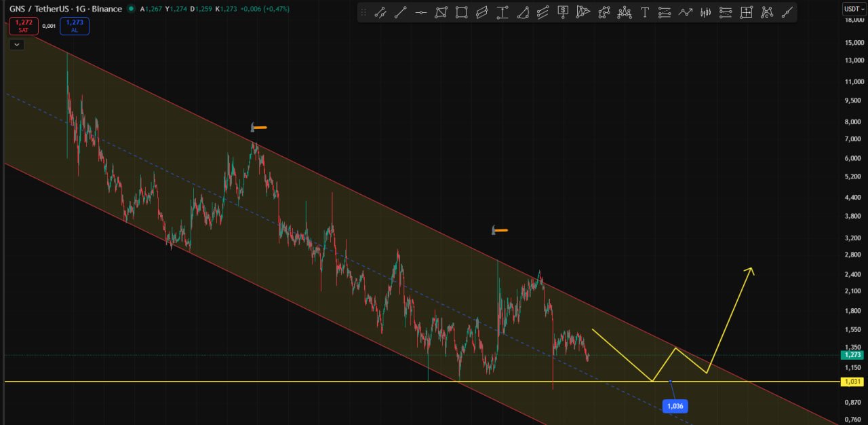Click the yellow 1,031 price axis label
This screenshot has height=425, width=868.
tap(852, 382)
